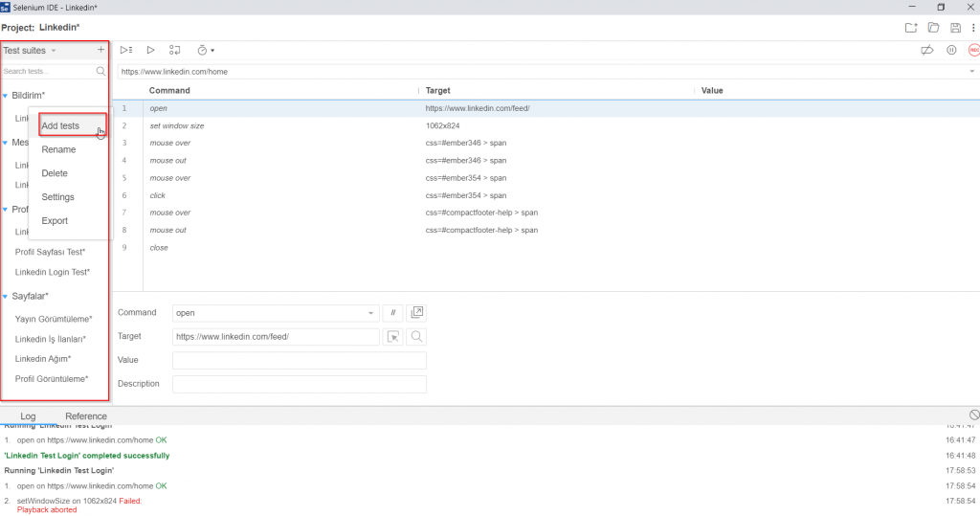The width and height of the screenshot is (980, 516).
Task: Click the Target input field
Action: (276, 336)
